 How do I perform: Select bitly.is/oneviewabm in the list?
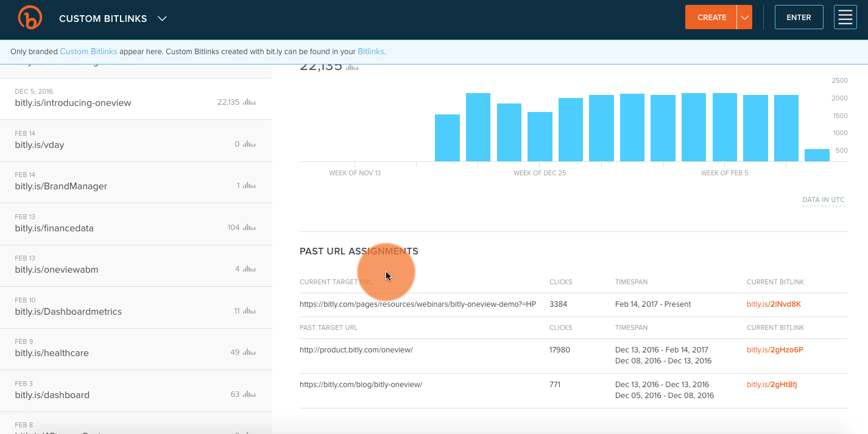point(136,265)
